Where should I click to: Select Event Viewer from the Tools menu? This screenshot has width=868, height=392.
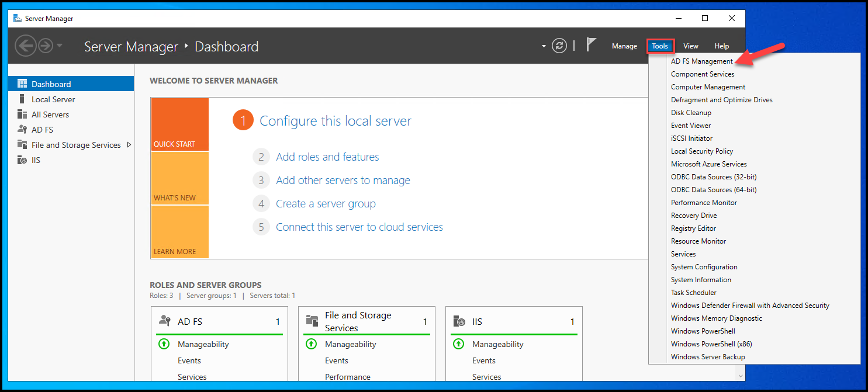click(x=691, y=125)
